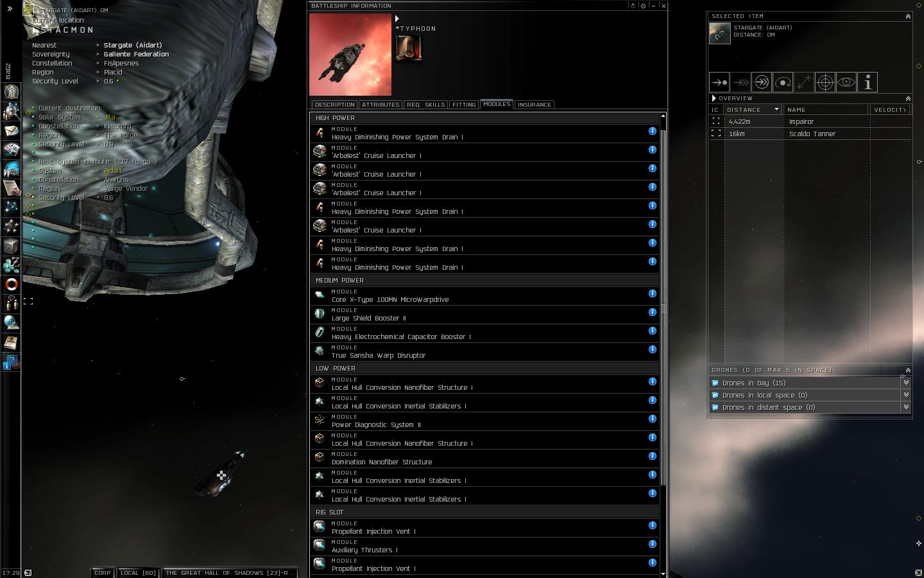Screen dimensions: 924x578
Task: Open the chat channels people icon
Action: [11, 303]
